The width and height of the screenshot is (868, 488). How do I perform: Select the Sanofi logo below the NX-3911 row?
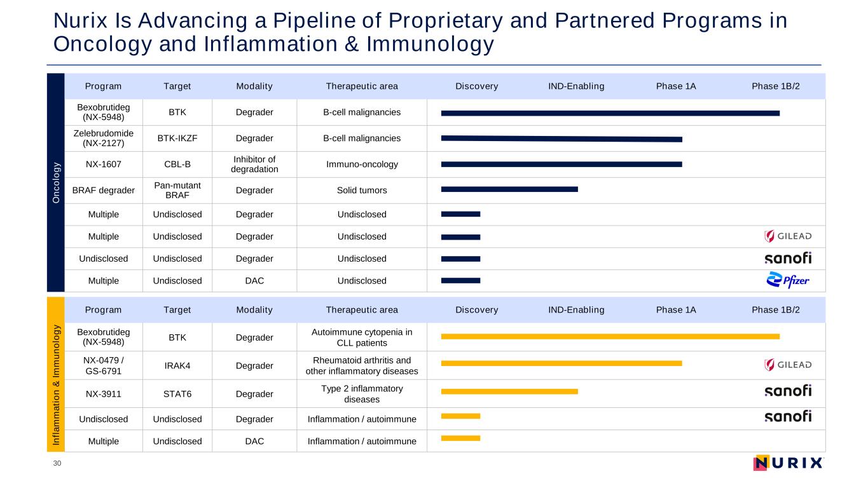point(788,416)
